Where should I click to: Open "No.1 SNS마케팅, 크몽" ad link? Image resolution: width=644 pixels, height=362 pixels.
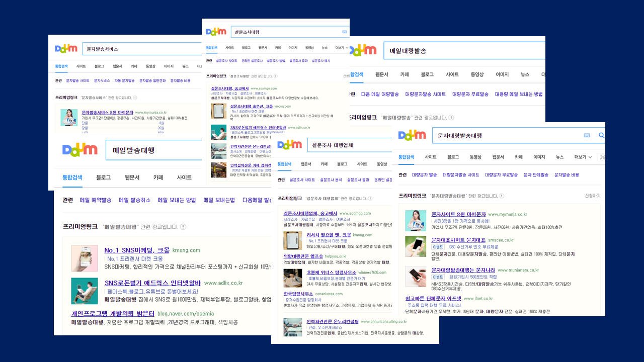tap(137, 250)
